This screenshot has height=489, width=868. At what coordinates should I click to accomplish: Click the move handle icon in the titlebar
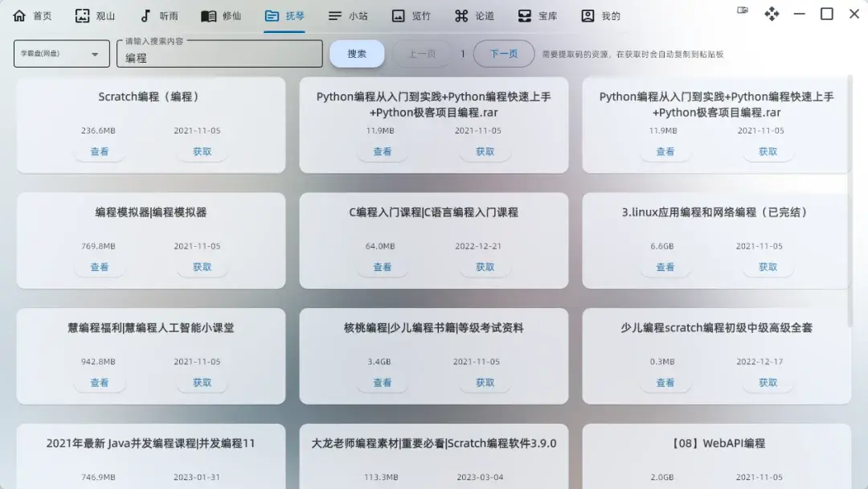click(x=772, y=14)
